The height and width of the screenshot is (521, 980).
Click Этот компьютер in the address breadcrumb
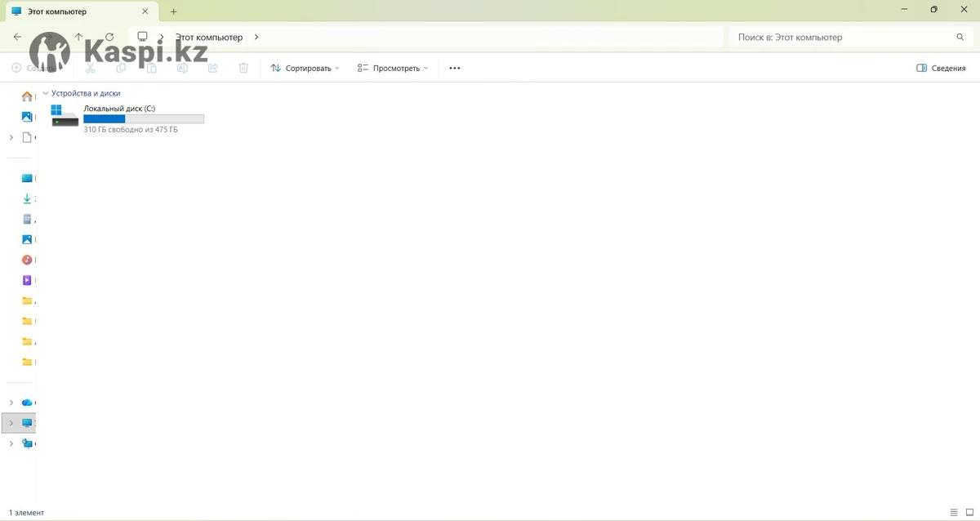pyautogui.click(x=209, y=38)
